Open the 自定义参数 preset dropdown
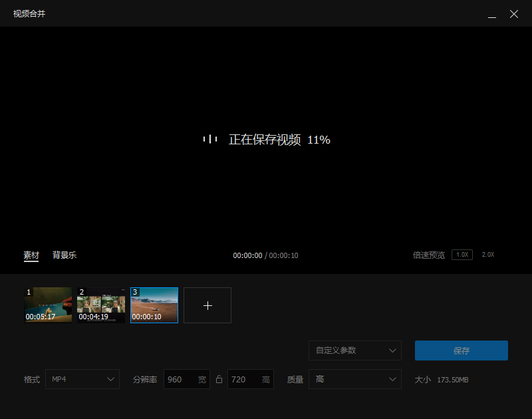Image resolution: width=532 pixels, height=419 pixels. point(354,350)
